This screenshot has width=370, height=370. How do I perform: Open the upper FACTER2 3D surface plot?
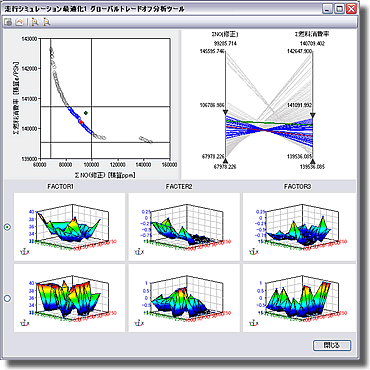point(184,227)
